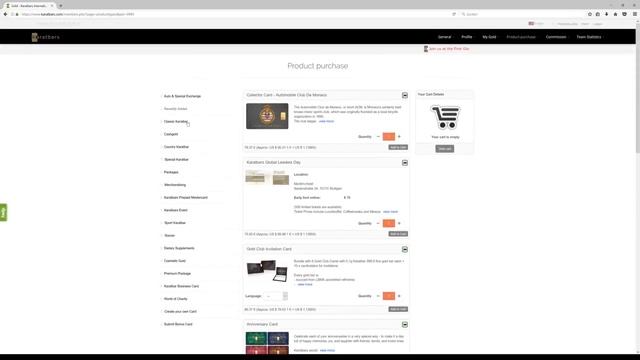Image resolution: width=640 pixels, height=360 pixels.
Task: Add Global Leaders Day ticket to cart
Action: (398, 234)
